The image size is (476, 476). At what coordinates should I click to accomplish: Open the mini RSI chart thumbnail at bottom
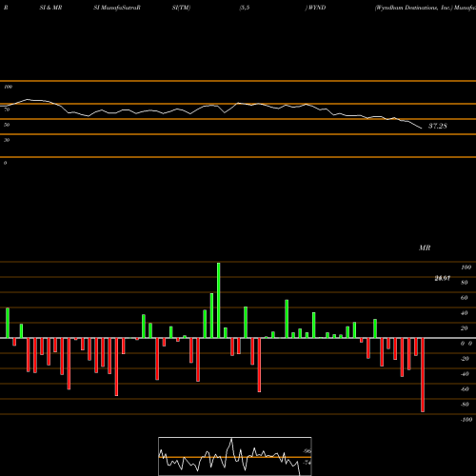click(235, 456)
